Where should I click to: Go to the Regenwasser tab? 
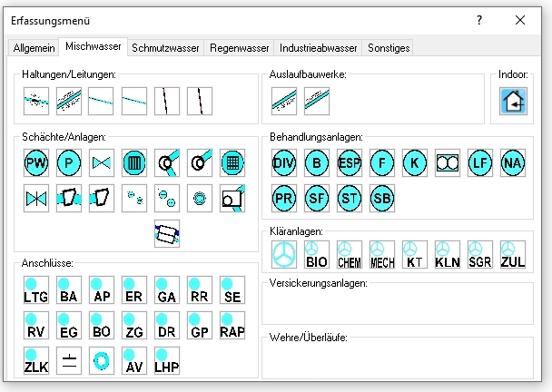(240, 47)
